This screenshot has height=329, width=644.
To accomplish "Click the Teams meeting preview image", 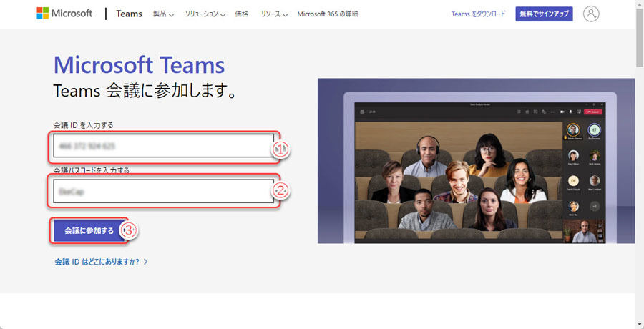I will click(x=476, y=161).
